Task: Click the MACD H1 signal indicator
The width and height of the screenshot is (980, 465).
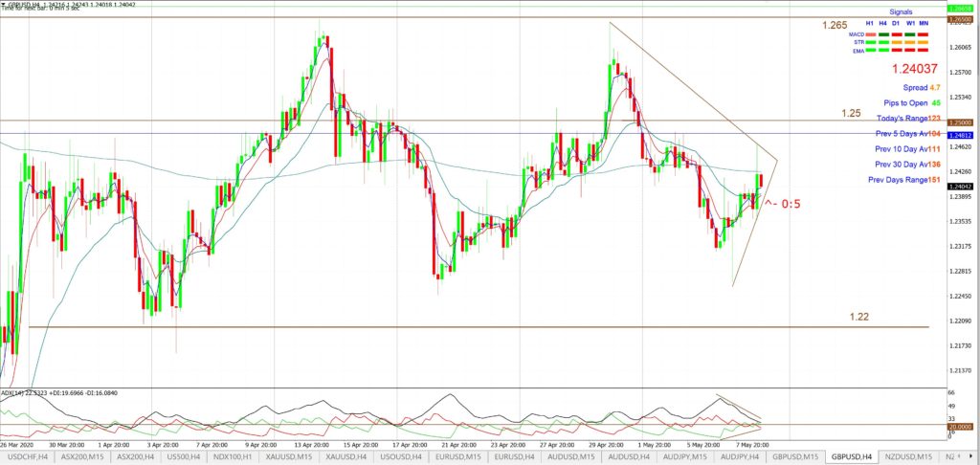Action: [x=870, y=34]
